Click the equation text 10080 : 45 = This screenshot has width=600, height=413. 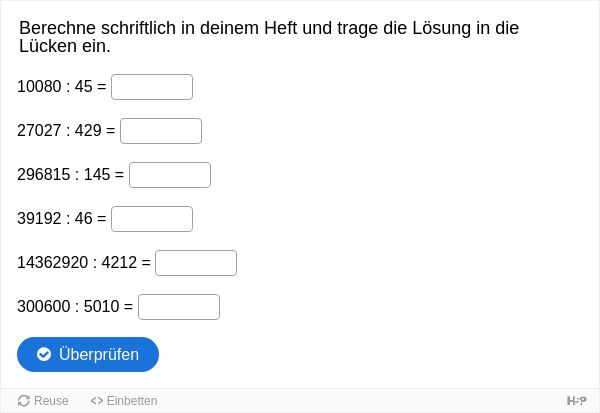[62, 87]
